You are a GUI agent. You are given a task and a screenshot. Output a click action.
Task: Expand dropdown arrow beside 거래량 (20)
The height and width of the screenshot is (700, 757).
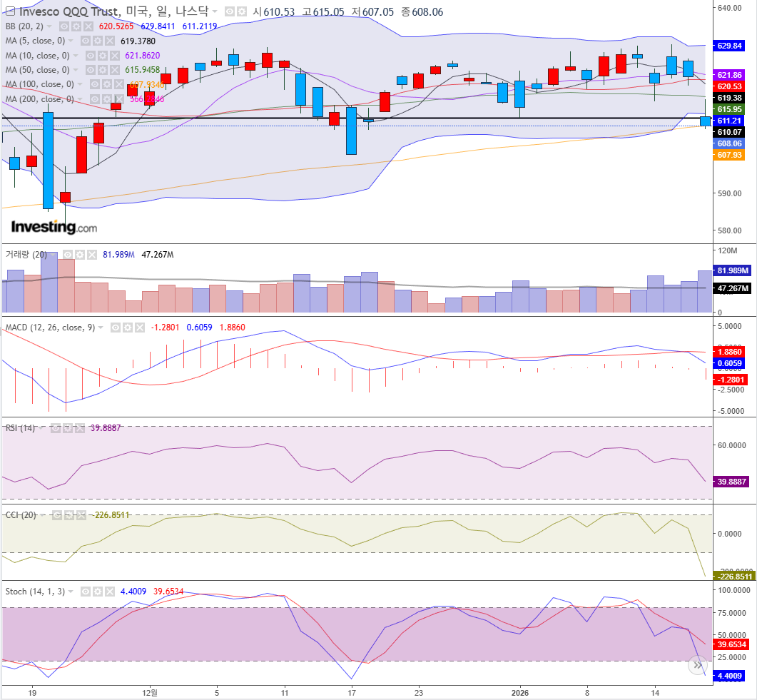pos(53,255)
